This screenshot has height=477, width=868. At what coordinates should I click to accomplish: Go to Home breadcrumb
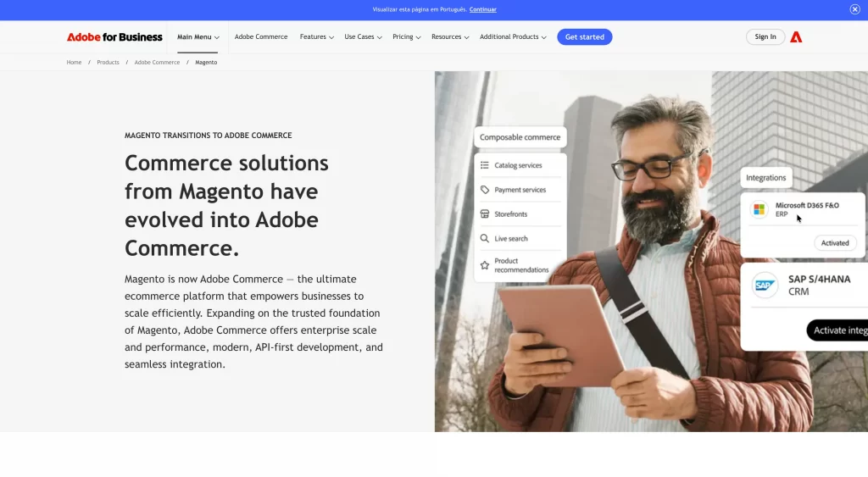tap(74, 63)
